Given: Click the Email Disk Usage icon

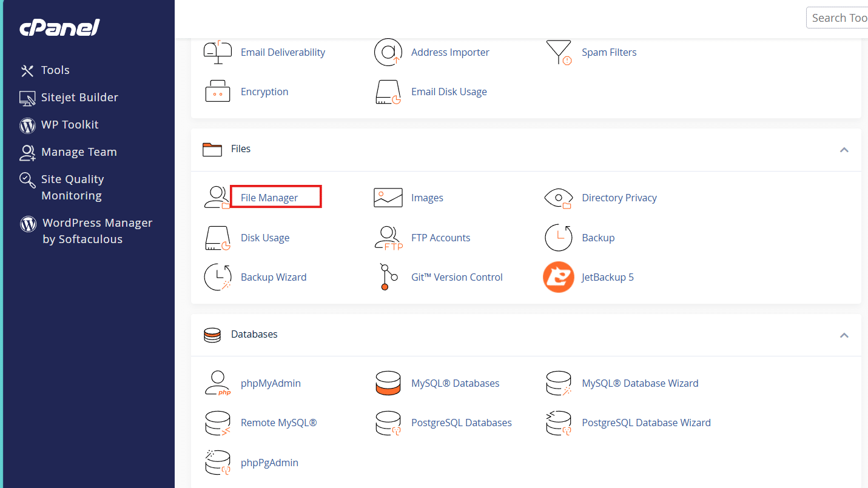Looking at the screenshot, I should tap(388, 92).
